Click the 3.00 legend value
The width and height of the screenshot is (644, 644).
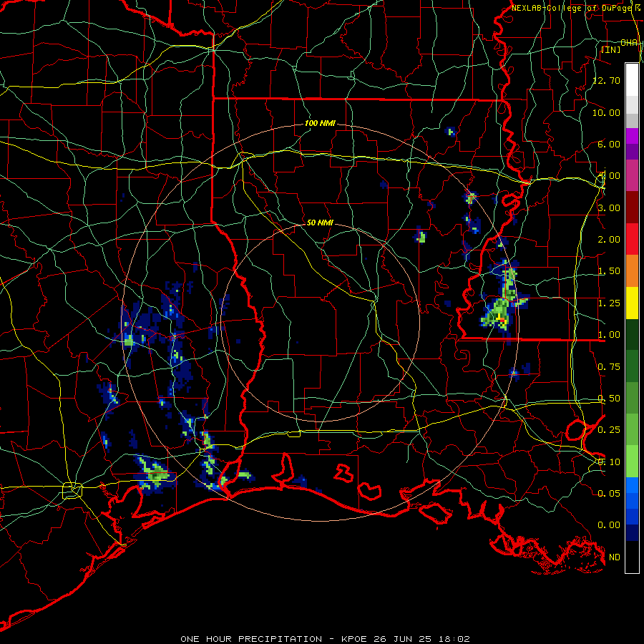[x=609, y=208]
